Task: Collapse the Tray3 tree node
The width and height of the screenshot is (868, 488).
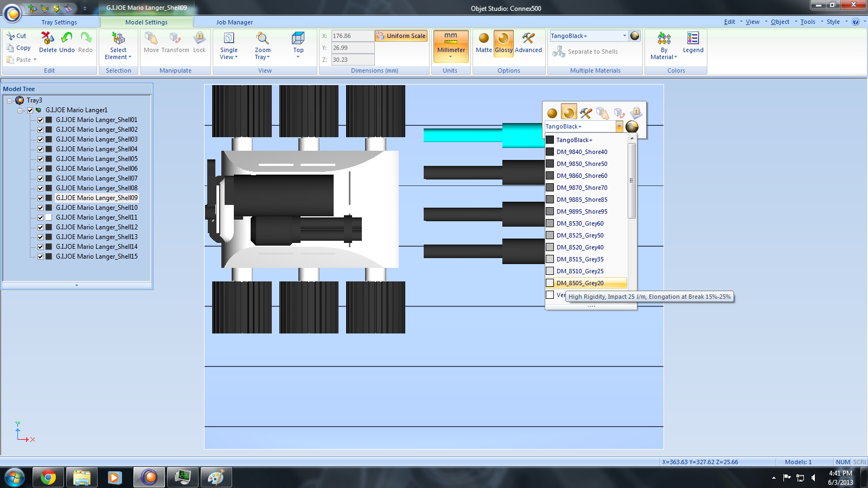Action: [x=9, y=100]
